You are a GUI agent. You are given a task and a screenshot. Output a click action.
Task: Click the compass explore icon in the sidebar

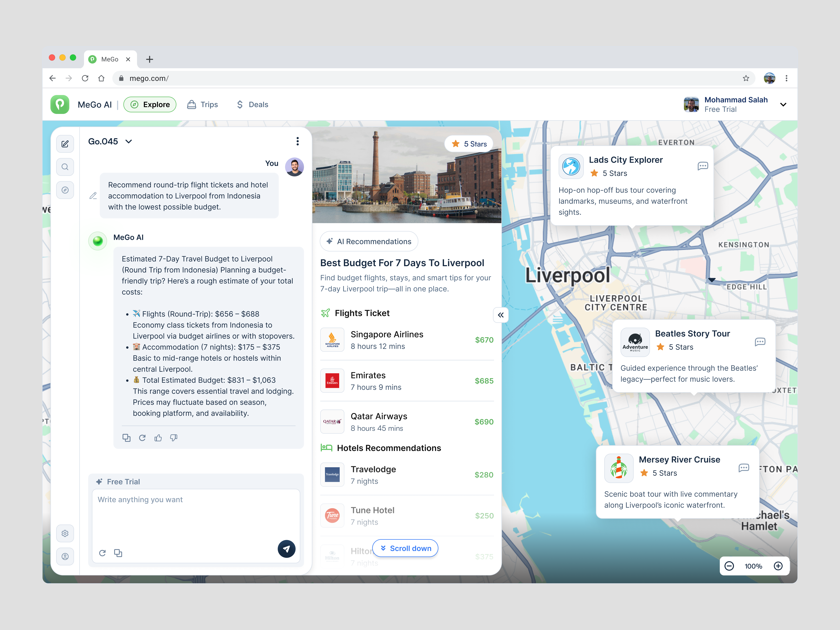click(65, 190)
